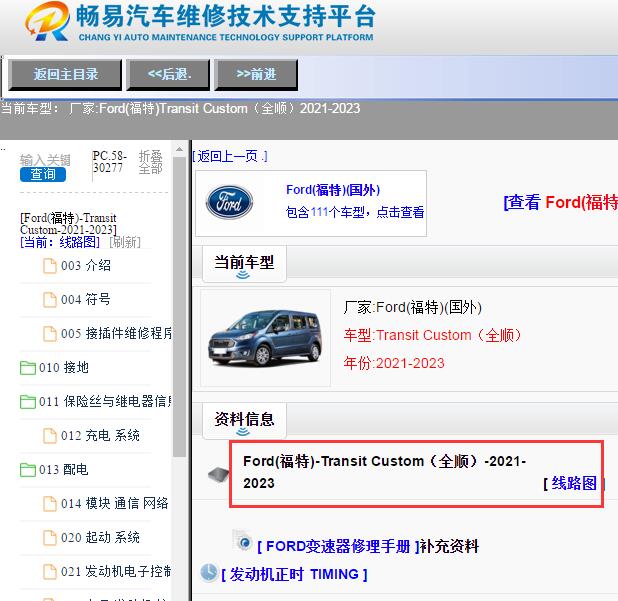
Task: Click 包含111个车型，点击查看 link
Action: pos(355,212)
